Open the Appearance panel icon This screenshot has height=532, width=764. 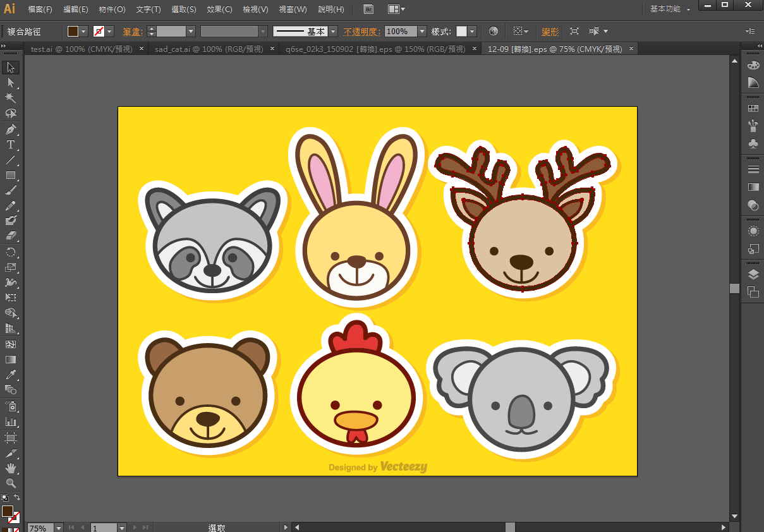pyautogui.click(x=753, y=231)
